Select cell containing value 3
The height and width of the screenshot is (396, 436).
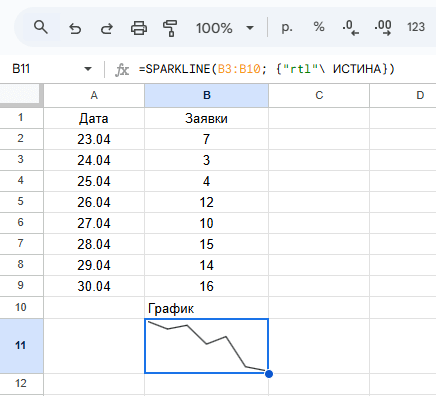point(207,160)
